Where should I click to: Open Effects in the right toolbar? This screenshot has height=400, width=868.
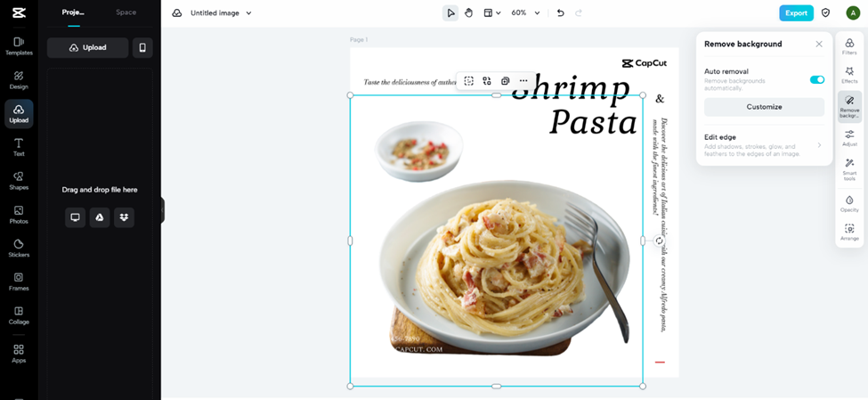click(849, 75)
